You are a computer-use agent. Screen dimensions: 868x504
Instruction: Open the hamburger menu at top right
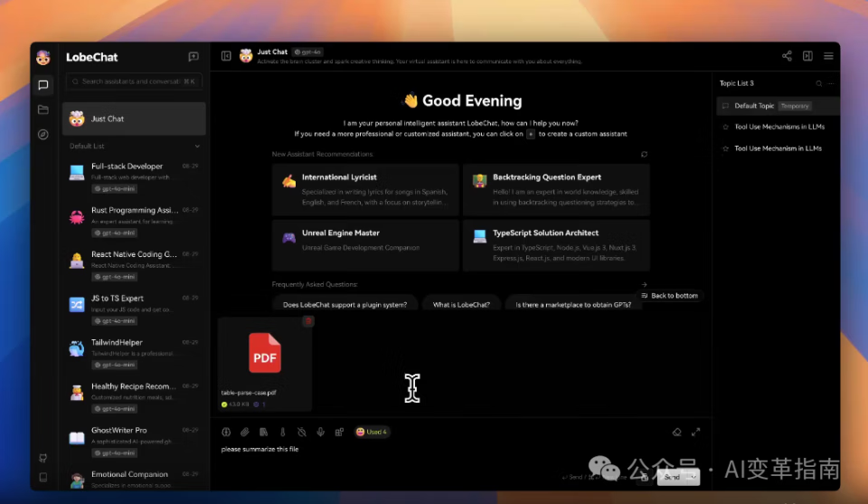pos(828,56)
